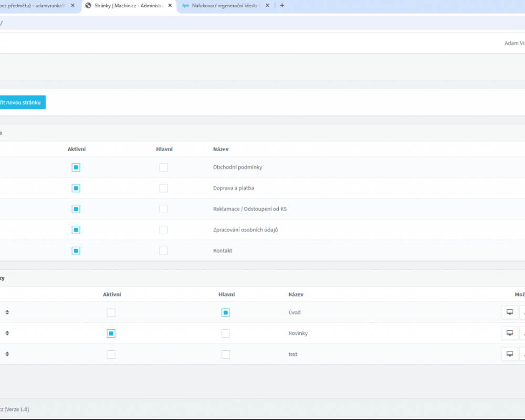The width and height of the screenshot is (525, 420).
Task: Close the adamvranka mail tab
Action: pos(72,5)
